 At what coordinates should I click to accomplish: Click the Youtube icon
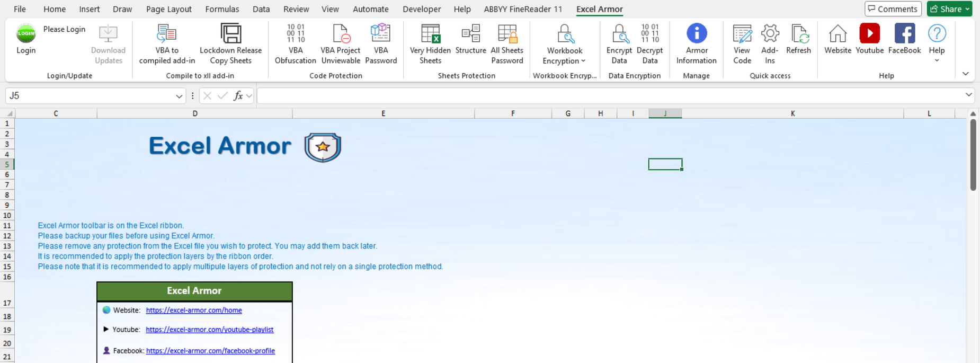tap(870, 33)
